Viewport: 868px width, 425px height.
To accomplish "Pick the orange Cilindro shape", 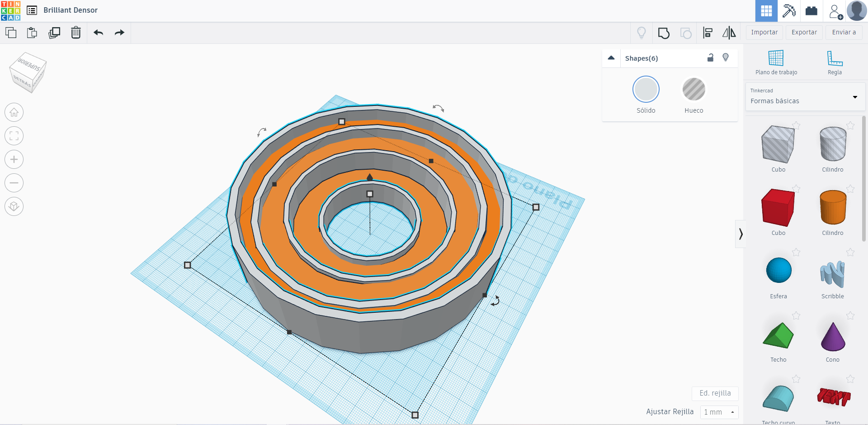I will 833,208.
